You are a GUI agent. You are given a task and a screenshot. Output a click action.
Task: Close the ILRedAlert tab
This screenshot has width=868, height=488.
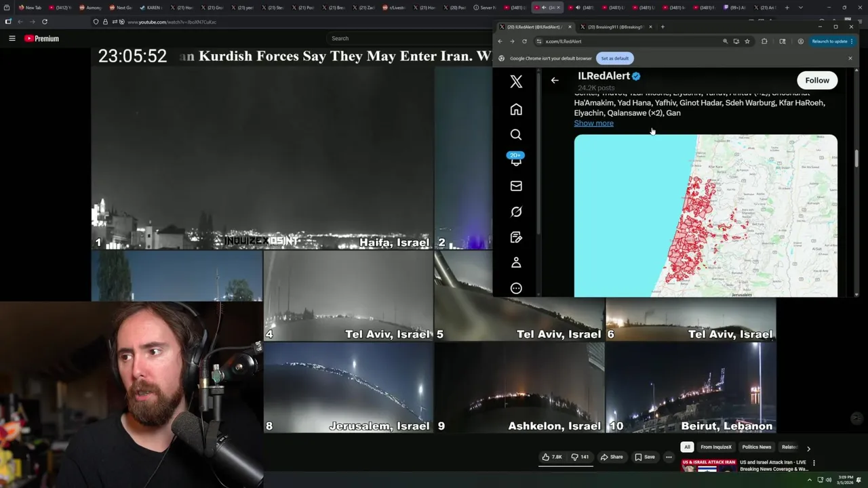pos(570,27)
